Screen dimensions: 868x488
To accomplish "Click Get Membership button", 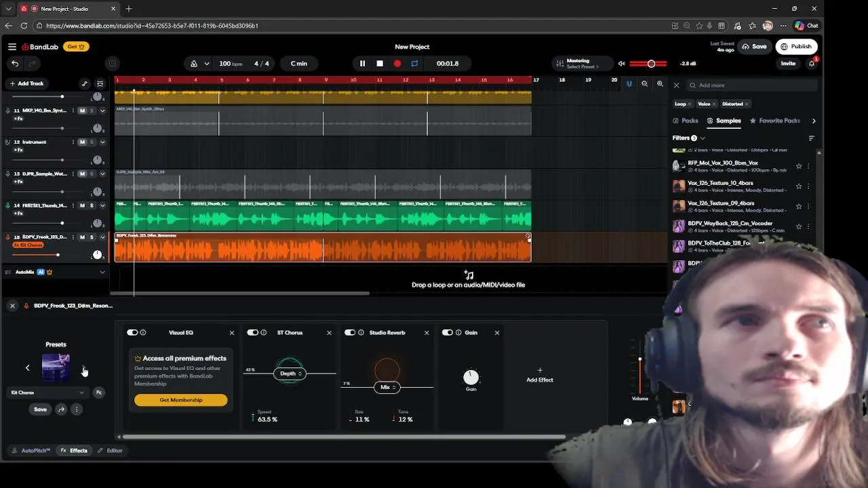I will coord(181,400).
